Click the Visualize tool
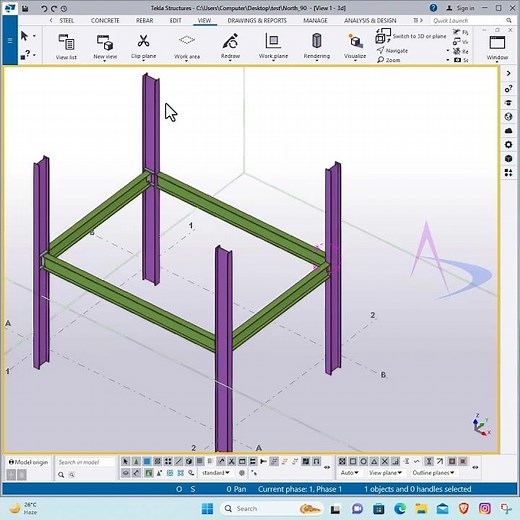 (355, 46)
